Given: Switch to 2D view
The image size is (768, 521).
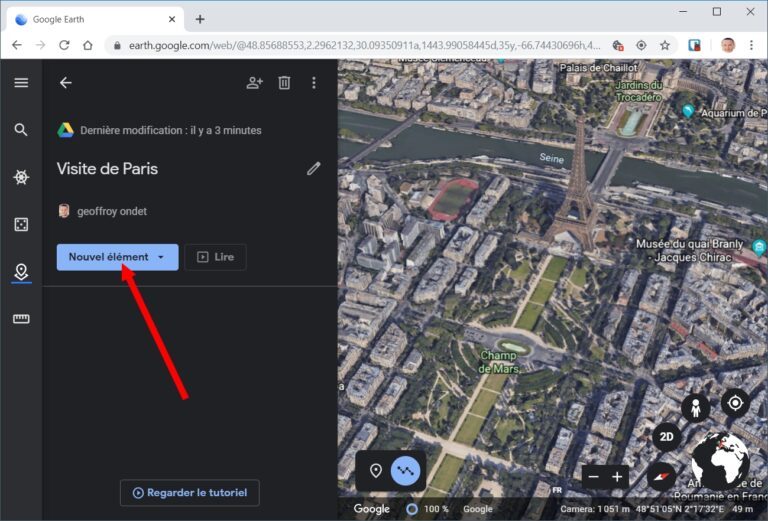Looking at the screenshot, I should (666, 436).
